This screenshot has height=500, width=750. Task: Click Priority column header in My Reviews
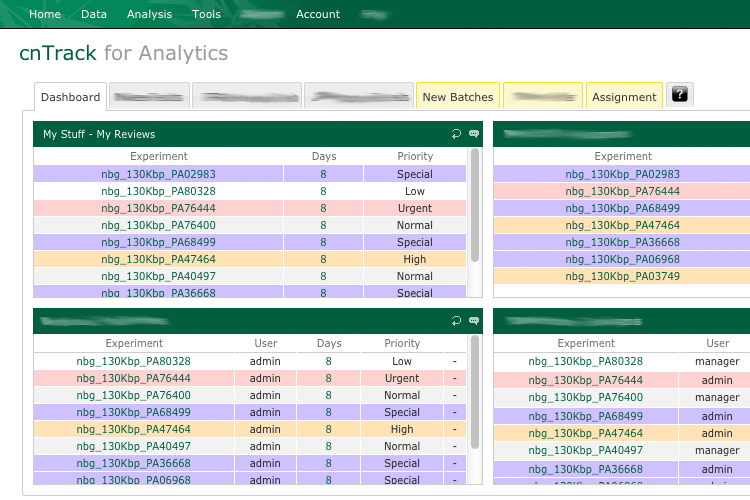point(415,156)
